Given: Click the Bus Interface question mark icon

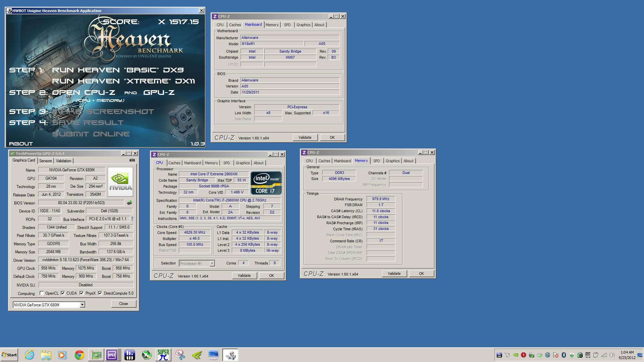Looking at the screenshot, I should (132, 219).
